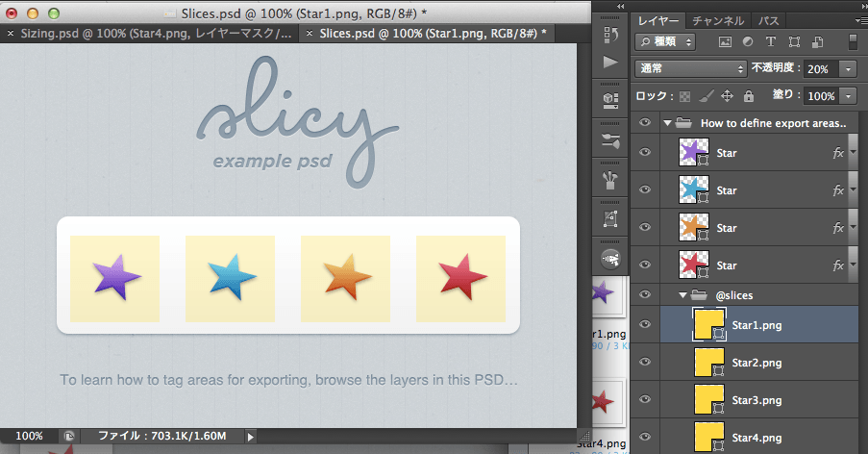This screenshot has width=868, height=454.
Task: Open the Brush Presets panel icon
Action: [x=609, y=180]
